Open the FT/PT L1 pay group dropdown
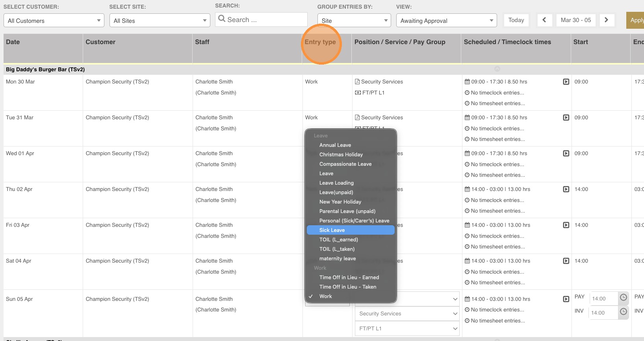 [407, 328]
